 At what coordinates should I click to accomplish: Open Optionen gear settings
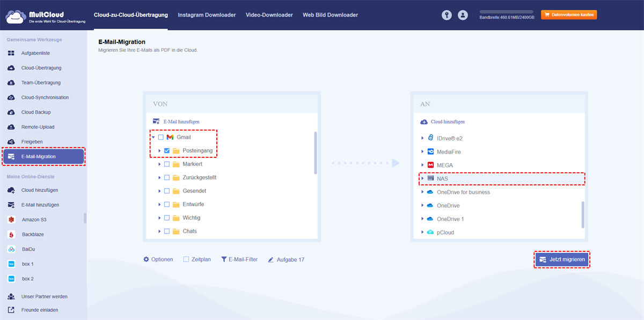pos(158,259)
